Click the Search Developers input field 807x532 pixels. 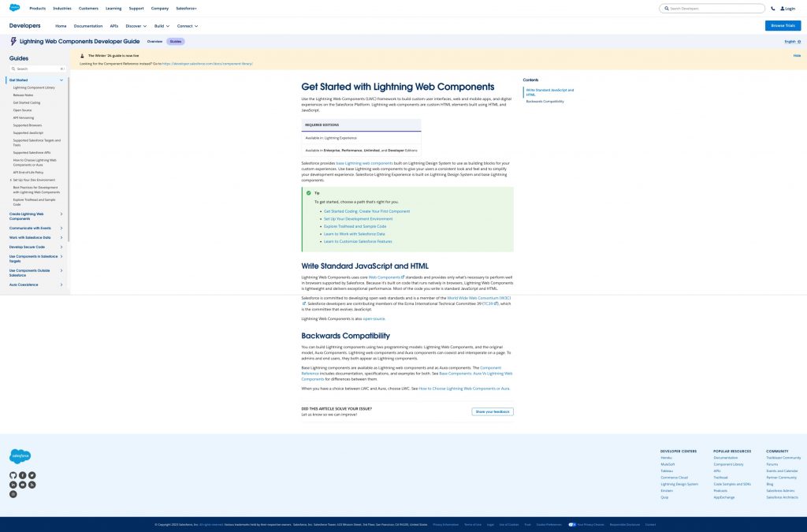712,8
